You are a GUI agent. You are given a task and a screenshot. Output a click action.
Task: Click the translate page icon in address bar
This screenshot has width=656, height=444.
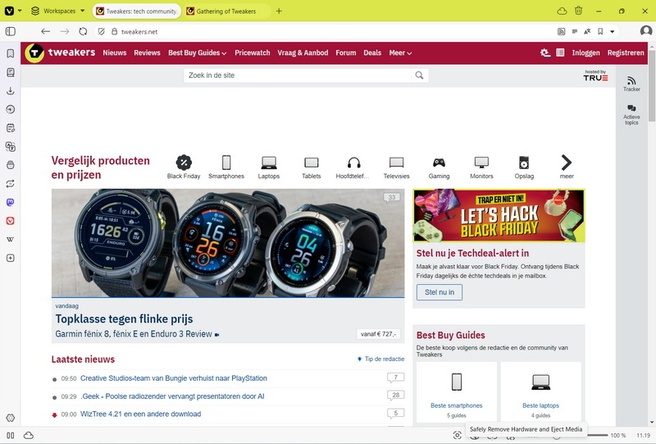point(587,31)
